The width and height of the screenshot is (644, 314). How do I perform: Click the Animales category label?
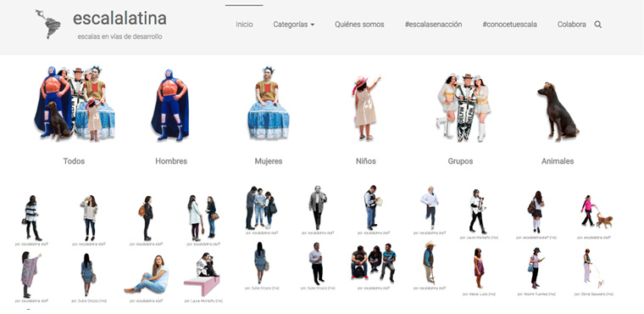pos(558,161)
